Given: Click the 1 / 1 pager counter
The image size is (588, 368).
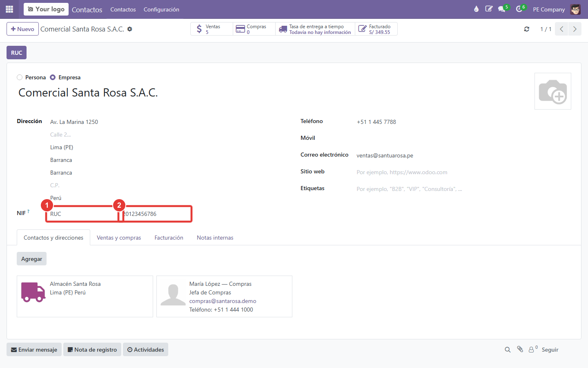Looking at the screenshot, I should (546, 29).
